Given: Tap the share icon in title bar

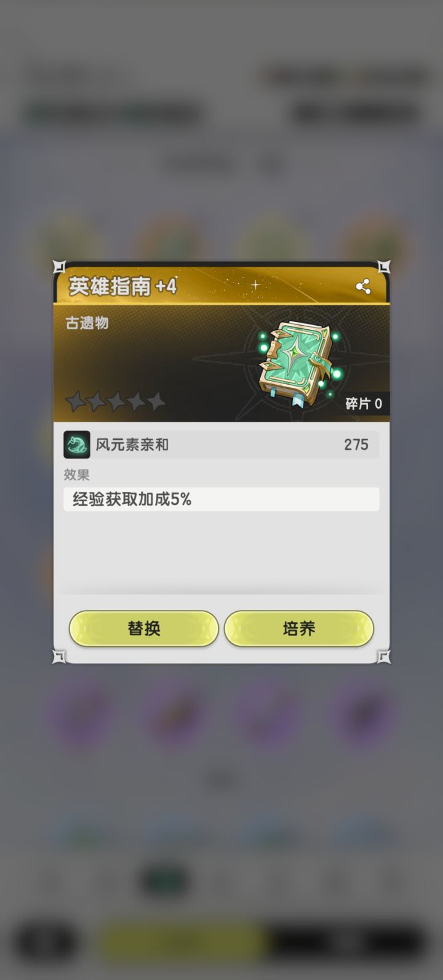Looking at the screenshot, I should point(363,286).
